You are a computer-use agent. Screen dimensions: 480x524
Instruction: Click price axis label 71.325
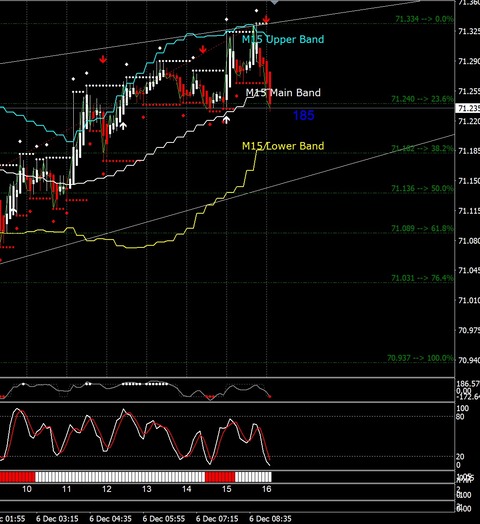click(x=469, y=31)
